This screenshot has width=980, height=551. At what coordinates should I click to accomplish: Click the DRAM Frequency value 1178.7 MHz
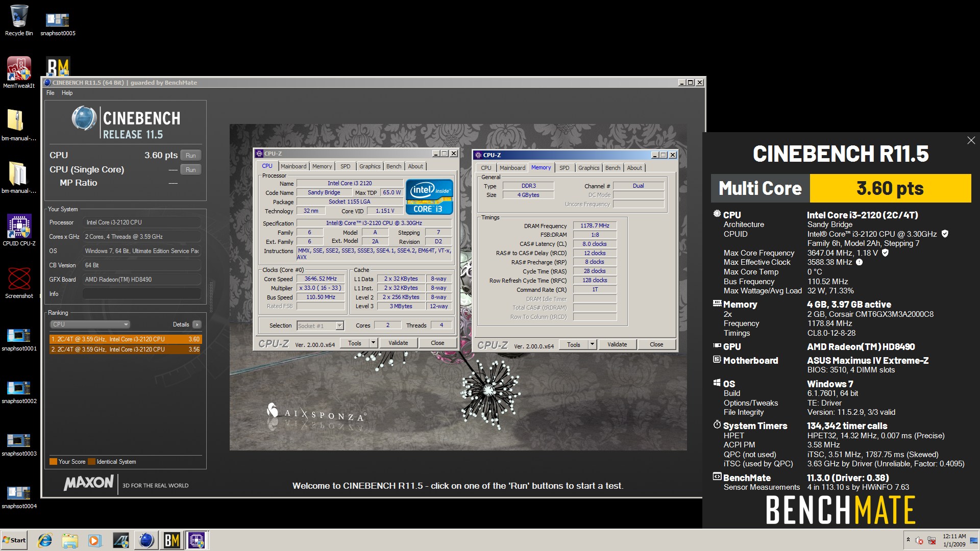pyautogui.click(x=595, y=226)
